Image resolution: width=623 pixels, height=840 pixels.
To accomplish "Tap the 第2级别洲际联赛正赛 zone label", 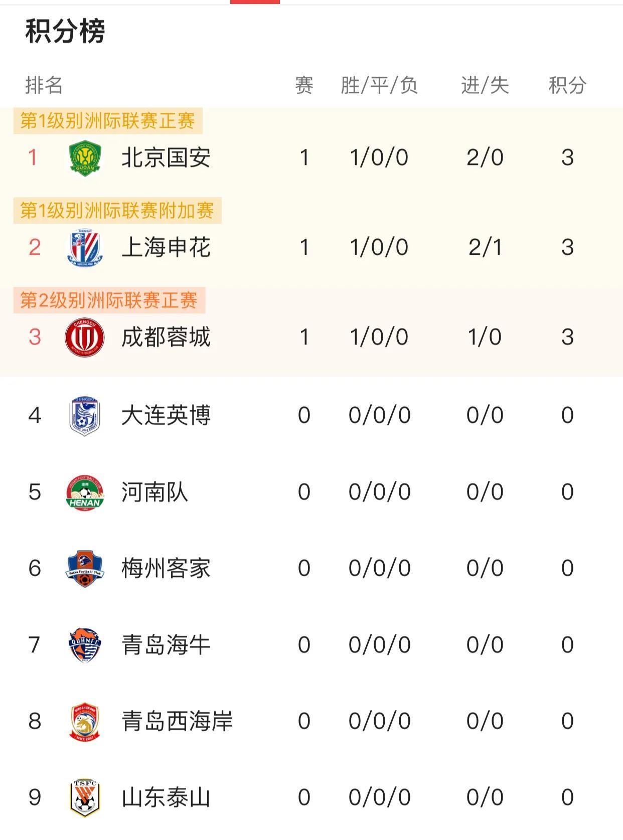I will pyautogui.click(x=109, y=300).
